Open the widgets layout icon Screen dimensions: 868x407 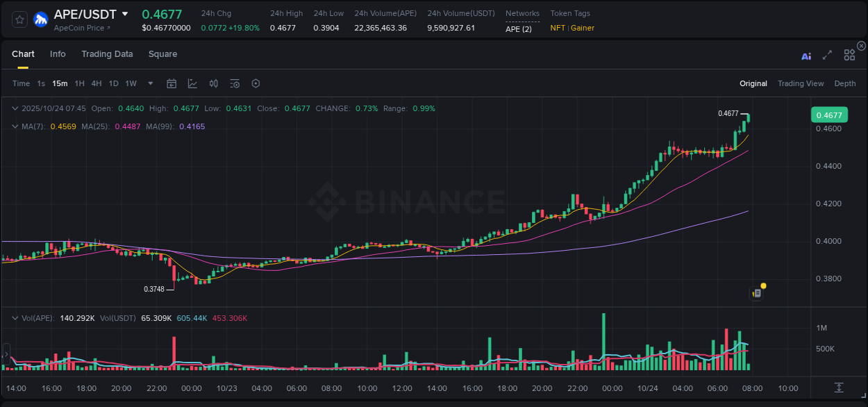pyautogui.click(x=849, y=55)
